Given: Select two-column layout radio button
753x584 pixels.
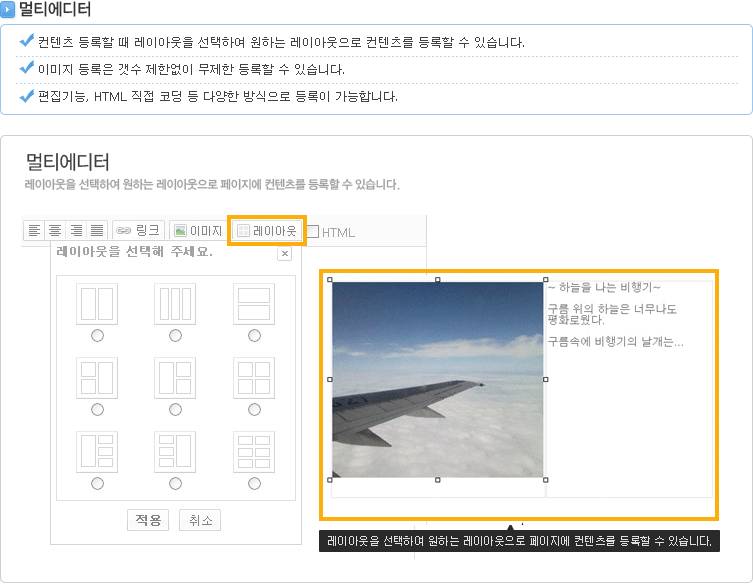Looking at the screenshot, I should (x=97, y=335).
